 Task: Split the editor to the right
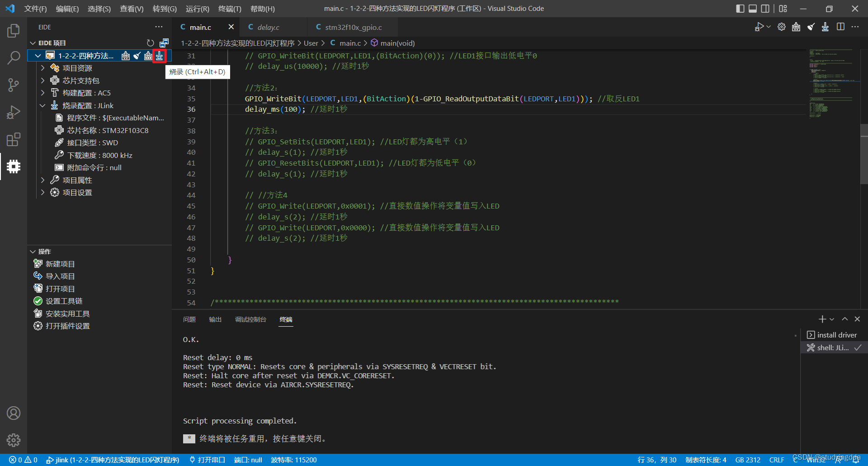(x=840, y=27)
